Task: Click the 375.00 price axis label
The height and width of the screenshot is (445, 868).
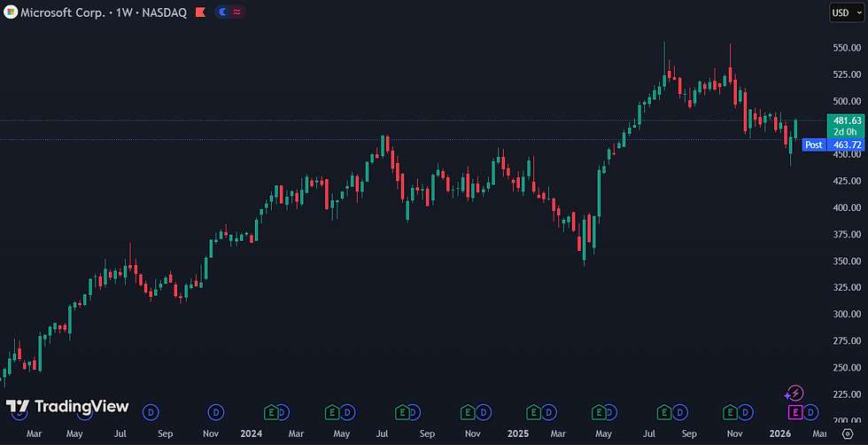Action: [x=847, y=234]
